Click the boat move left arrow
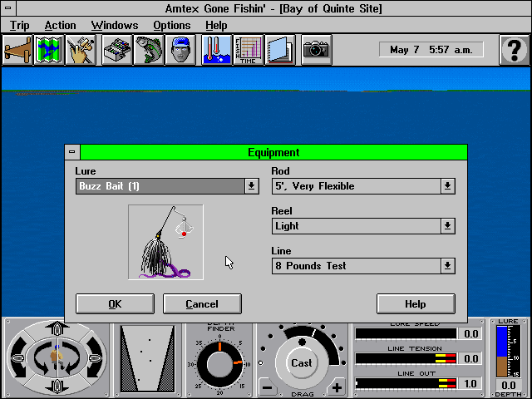532x399 pixels. (x=17, y=357)
